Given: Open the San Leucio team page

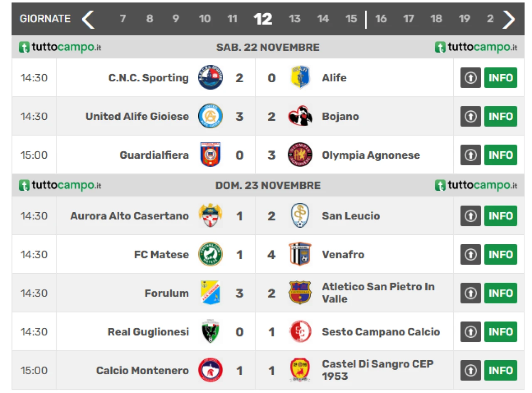Looking at the screenshot, I should [x=350, y=216].
